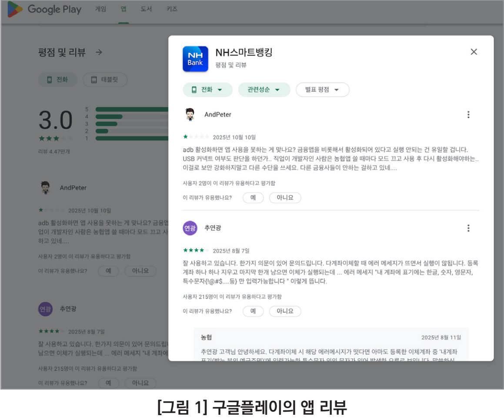This screenshot has height=420, width=504.
Task: Click 사용자 215명이 이 리뷰가 유용하다고 평가함 in dialog
Action: [x=232, y=297]
